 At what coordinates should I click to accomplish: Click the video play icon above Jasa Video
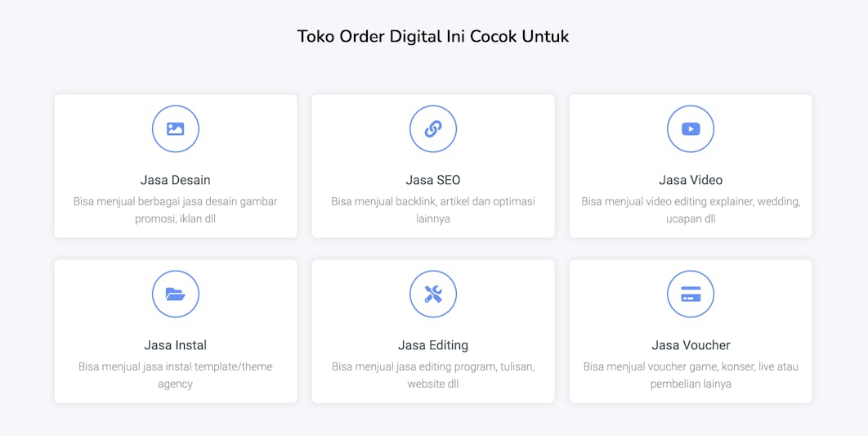click(x=691, y=129)
